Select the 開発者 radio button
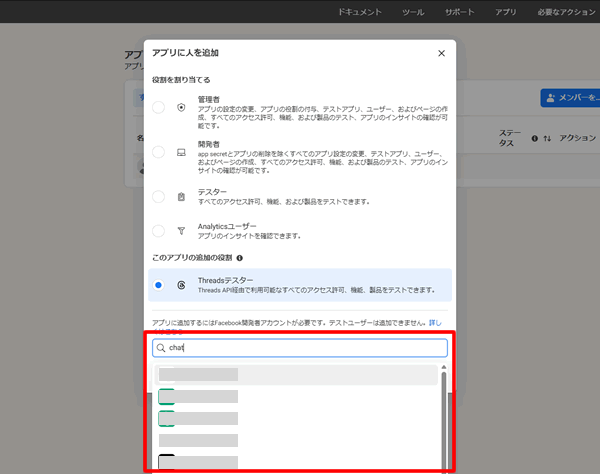Viewport: 600px width, 474px height. pyautogui.click(x=159, y=152)
